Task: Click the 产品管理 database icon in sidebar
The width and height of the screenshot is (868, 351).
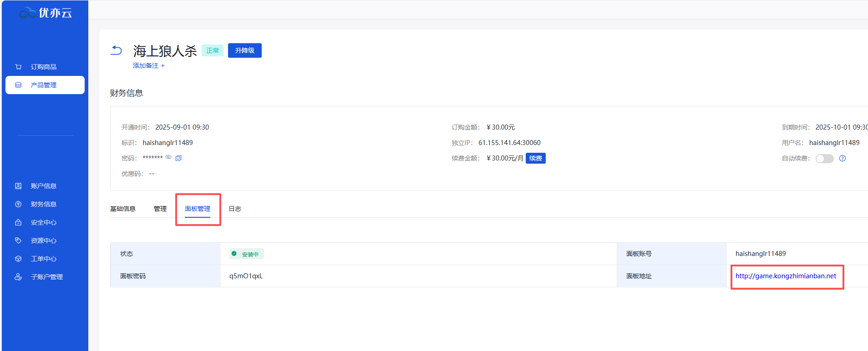Action: pos(18,85)
